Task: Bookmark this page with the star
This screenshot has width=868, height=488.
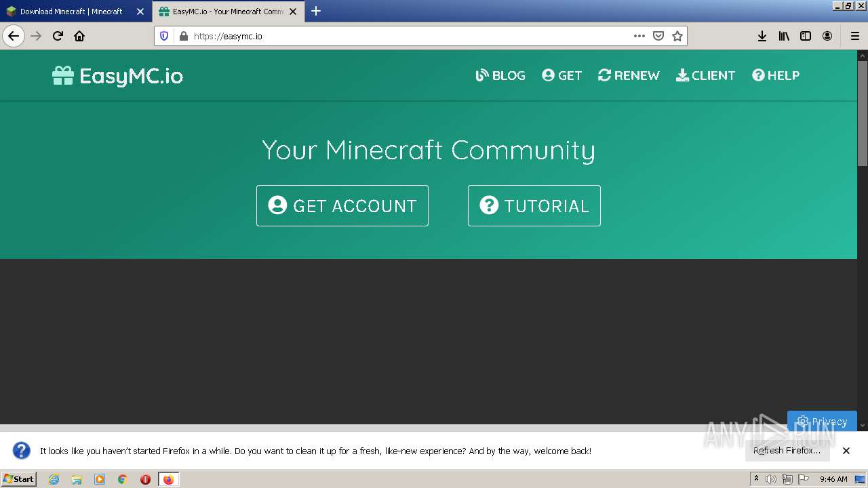Action: click(x=677, y=36)
